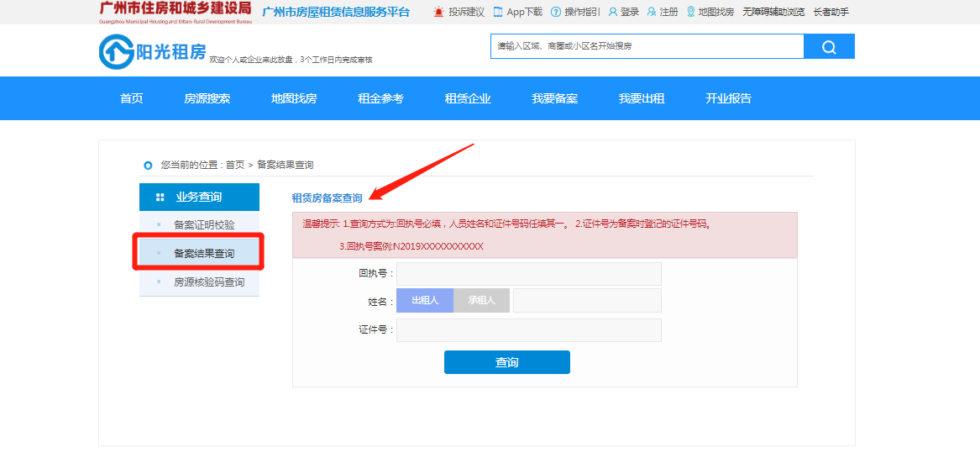
Task: Click the blue 查询 button
Action: (x=507, y=362)
